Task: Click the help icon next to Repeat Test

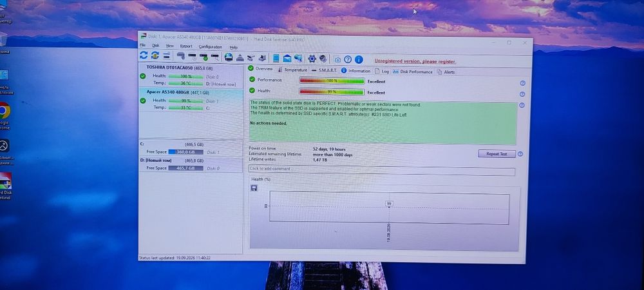Action: 520,154
